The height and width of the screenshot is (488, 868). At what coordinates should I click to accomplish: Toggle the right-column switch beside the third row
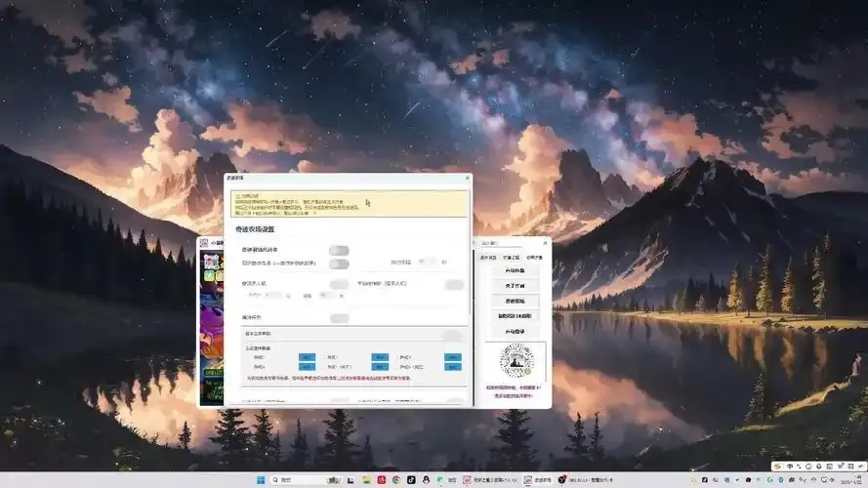[x=454, y=285]
